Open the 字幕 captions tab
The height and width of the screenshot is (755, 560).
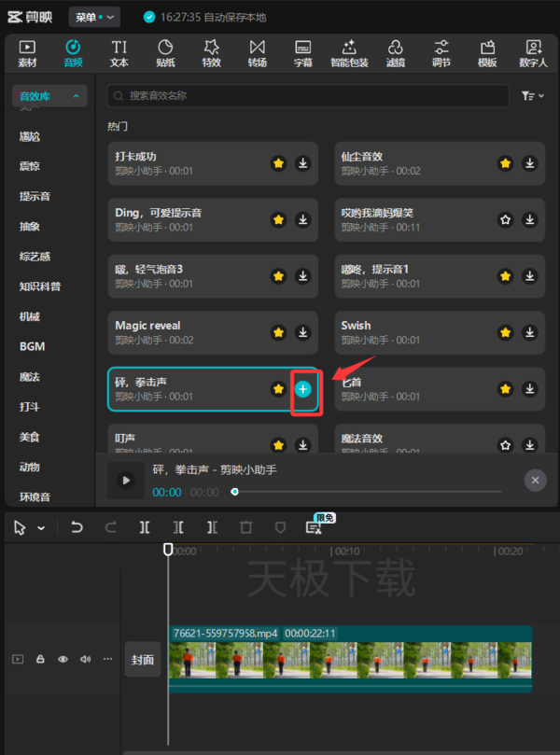click(x=303, y=53)
